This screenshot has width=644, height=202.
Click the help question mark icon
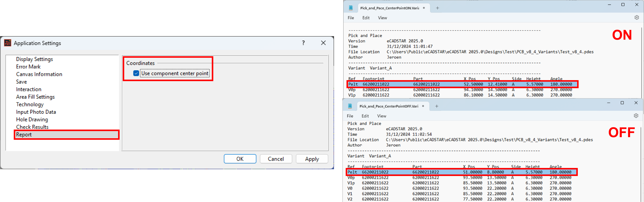coord(303,43)
